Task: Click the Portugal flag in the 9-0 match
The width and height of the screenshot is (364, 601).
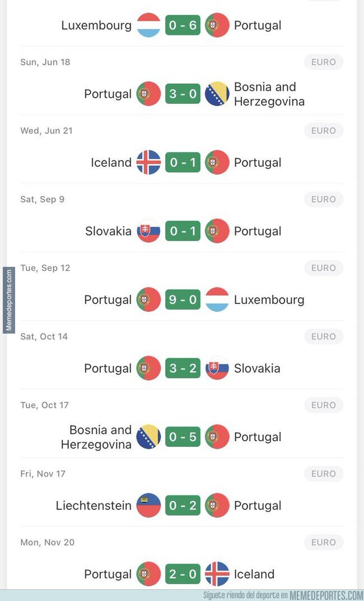Action: [148, 300]
